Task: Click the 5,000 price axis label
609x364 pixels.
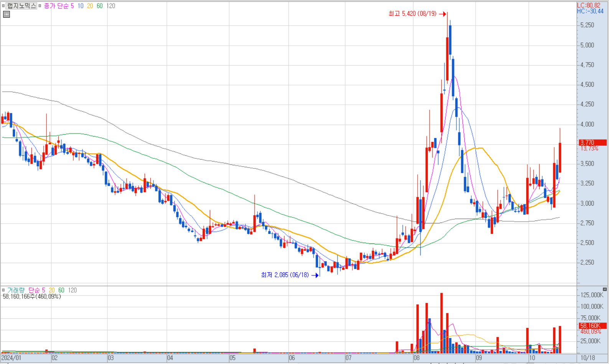Action: [x=587, y=45]
